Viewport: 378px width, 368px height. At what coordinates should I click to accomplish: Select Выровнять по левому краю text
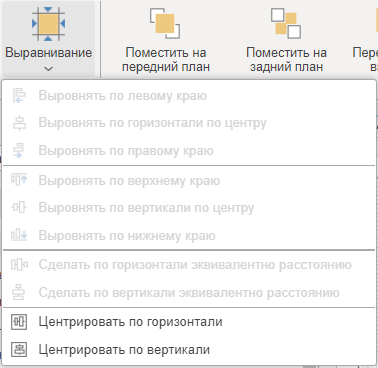tap(123, 96)
